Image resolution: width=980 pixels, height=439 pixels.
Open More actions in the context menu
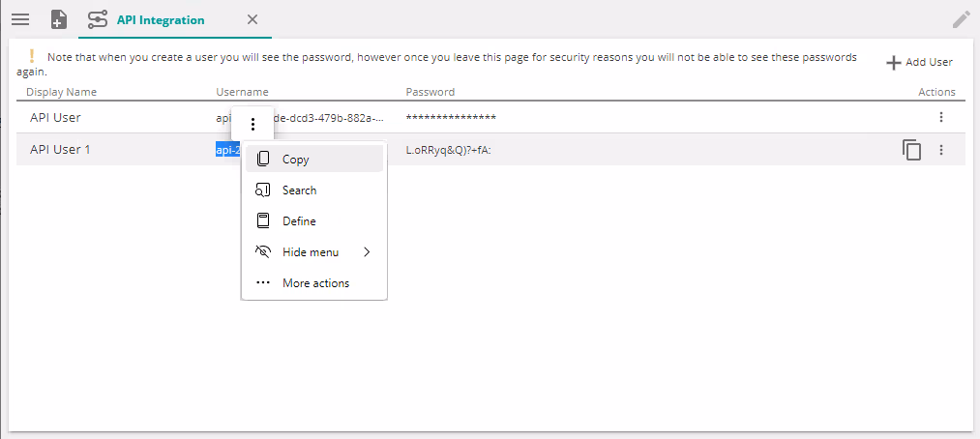pyautogui.click(x=314, y=283)
